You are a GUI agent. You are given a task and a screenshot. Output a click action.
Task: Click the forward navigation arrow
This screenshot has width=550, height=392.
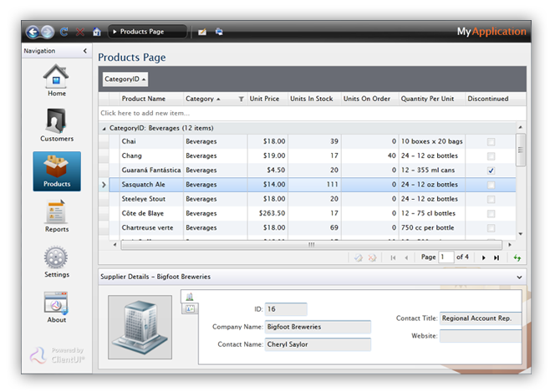(x=48, y=32)
